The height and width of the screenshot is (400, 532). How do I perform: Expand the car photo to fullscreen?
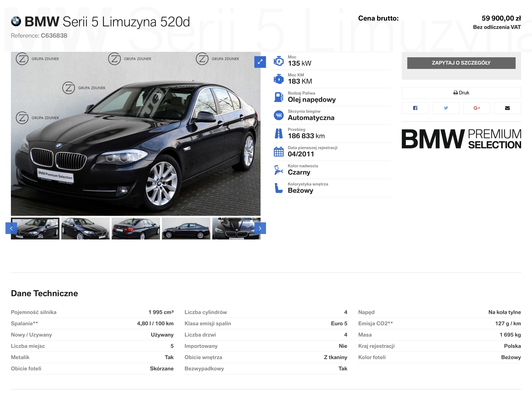260,62
